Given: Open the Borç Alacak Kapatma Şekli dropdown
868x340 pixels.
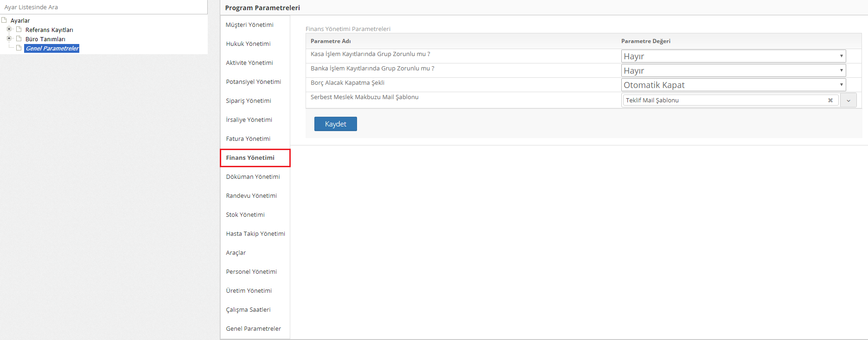Looking at the screenshot, I should 733,85.
